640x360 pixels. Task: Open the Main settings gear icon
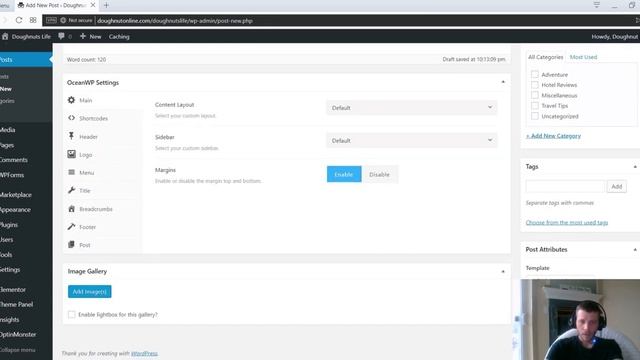[71, 100]
